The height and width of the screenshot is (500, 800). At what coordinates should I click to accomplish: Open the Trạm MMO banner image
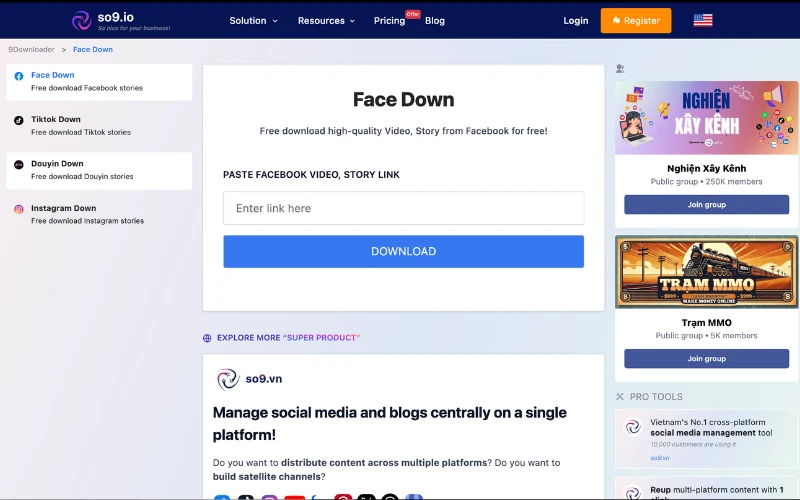point(707,272)
